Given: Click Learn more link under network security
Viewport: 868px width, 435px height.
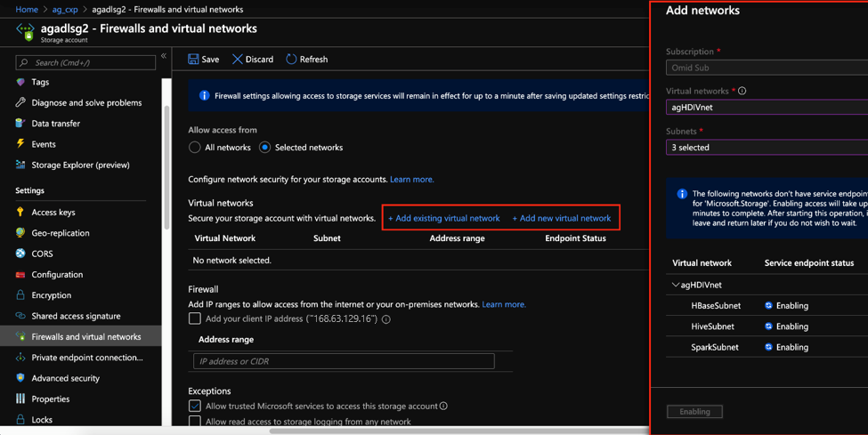Looking at the screenshot, I should point(412,180).
